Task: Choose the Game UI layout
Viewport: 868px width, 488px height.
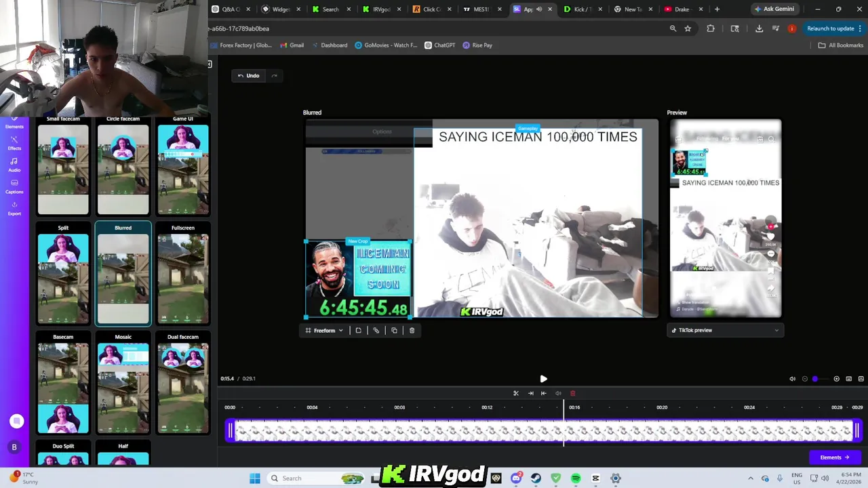Action: click(x=183, y=165)
